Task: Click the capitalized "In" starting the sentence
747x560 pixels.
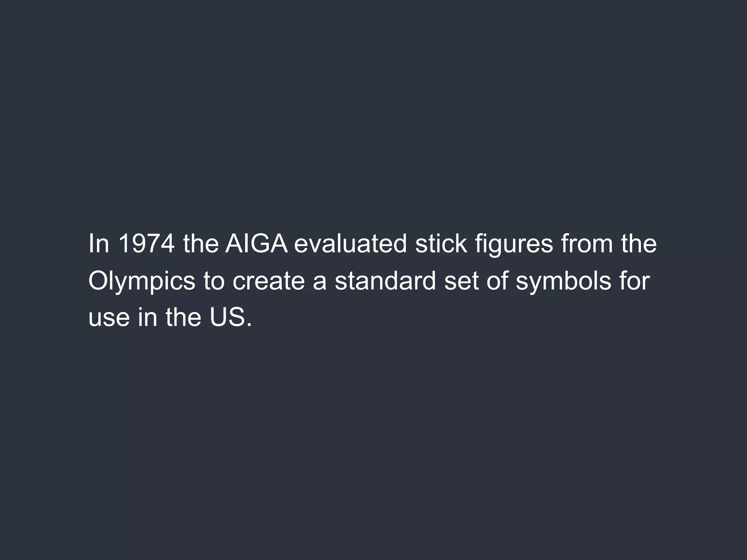Action: [x=99, y=244]
